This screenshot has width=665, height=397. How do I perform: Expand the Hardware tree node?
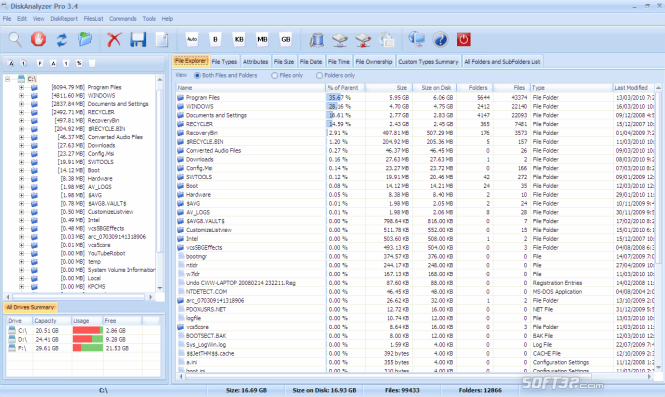click(x=21, y=179)
